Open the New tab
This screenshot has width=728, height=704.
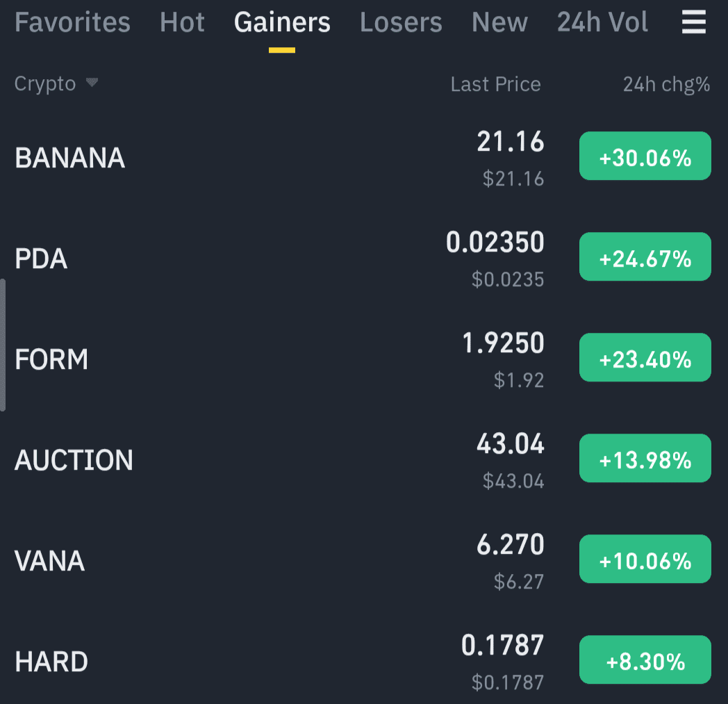(x=499, y=22)
